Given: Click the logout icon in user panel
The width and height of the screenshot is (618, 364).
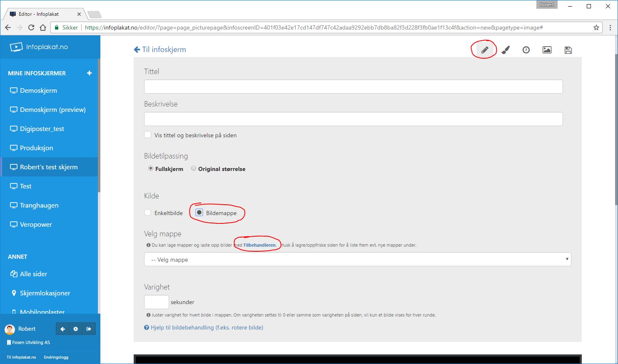Looking at the screenshot, I should tap(89, 329).
